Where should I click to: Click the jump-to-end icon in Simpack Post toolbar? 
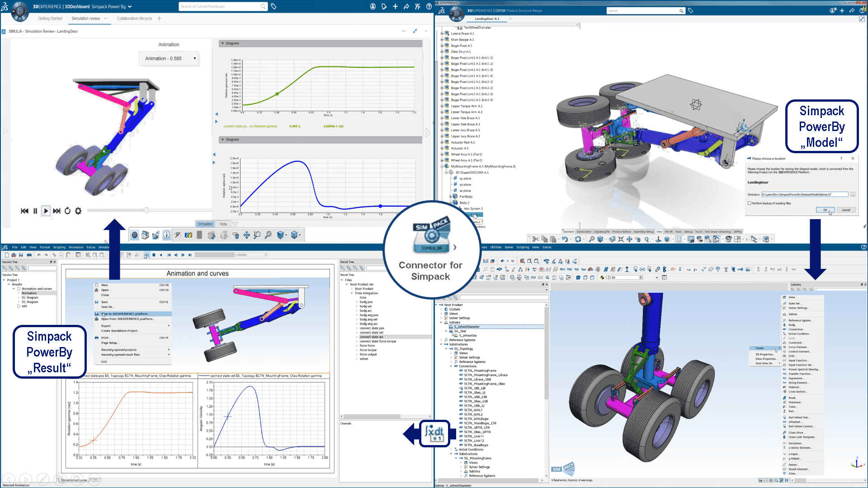[190, 255]
